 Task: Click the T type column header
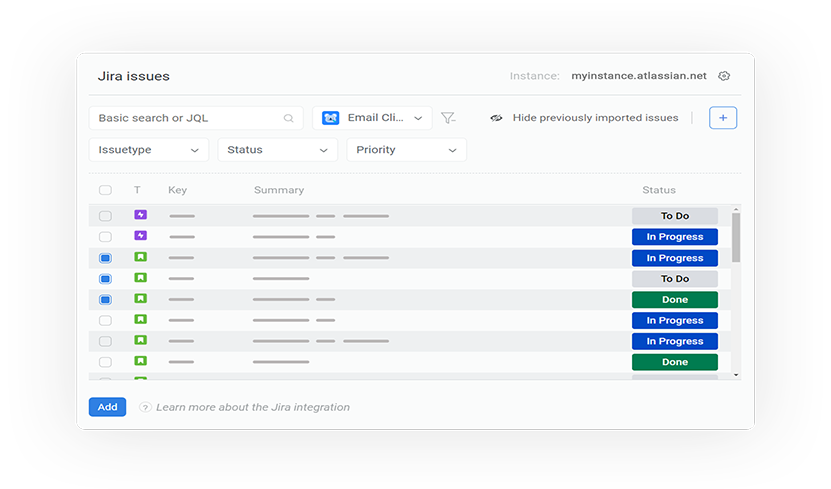point(137,190)
